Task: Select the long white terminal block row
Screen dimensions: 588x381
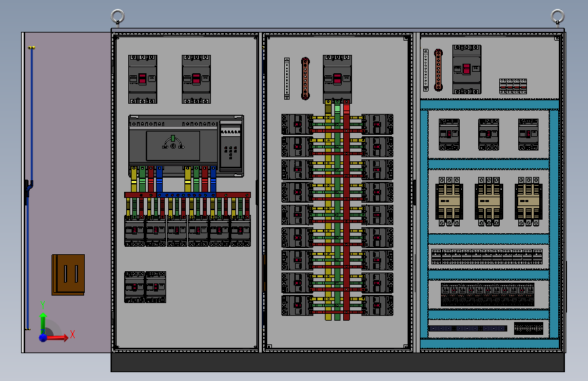Action: (487, 256)
